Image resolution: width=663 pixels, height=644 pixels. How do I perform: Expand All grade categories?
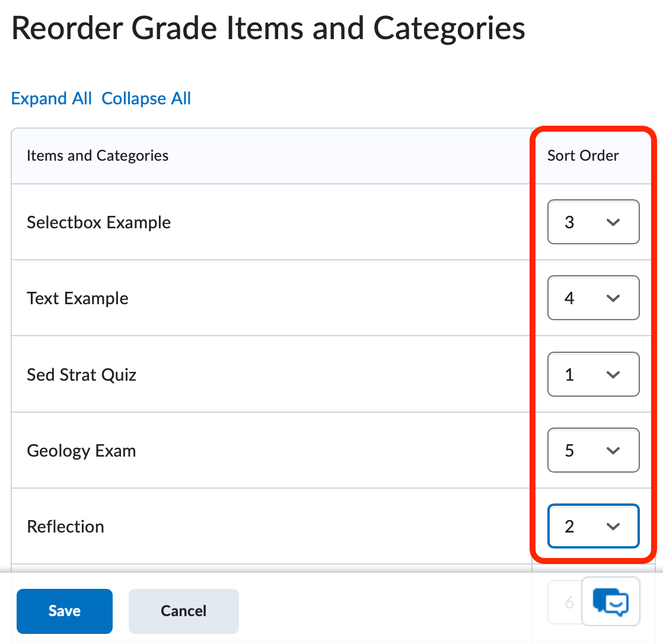pyautogui.click(x=51, y=98)
